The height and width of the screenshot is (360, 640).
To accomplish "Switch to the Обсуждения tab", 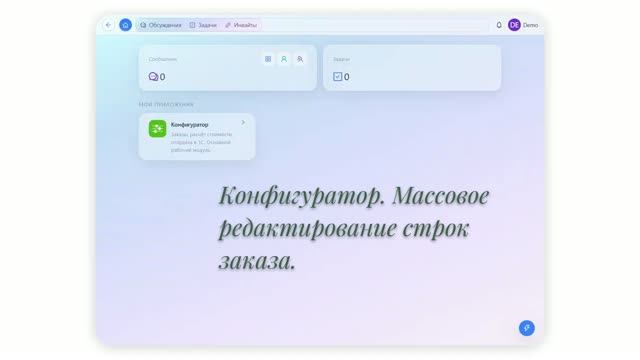I will pyautogui.click(x=161, y=25).
